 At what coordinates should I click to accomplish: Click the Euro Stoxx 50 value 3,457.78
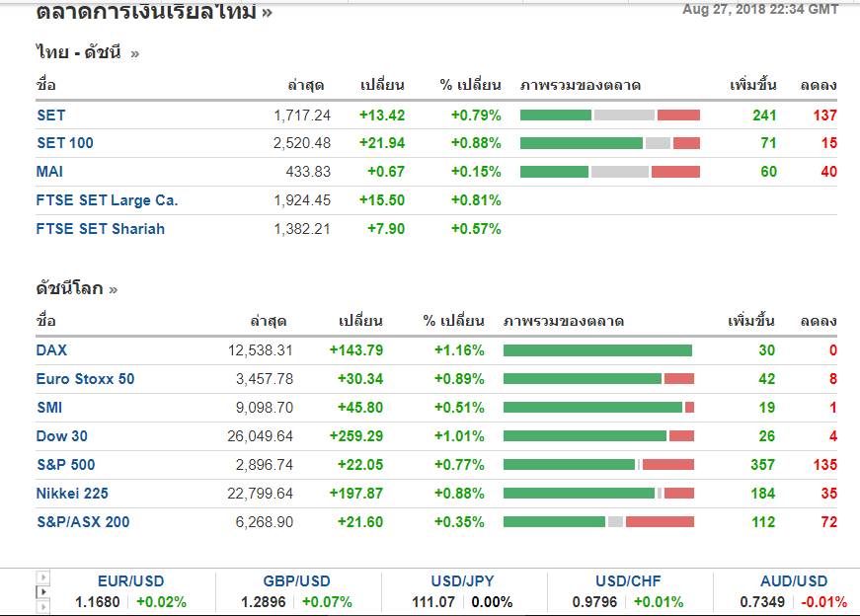point(265,379)
